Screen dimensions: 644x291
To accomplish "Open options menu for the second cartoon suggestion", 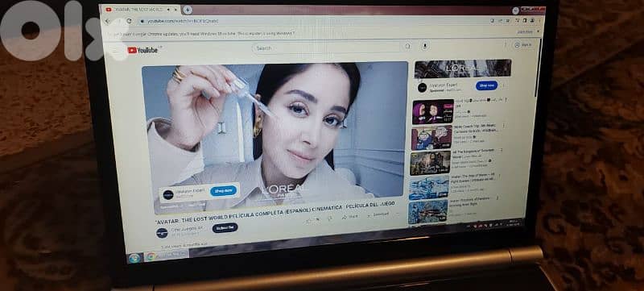I will click(504, 126).
